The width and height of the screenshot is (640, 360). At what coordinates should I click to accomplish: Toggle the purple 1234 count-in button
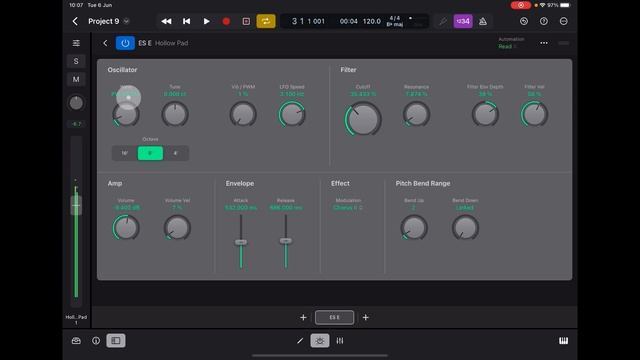463,21
